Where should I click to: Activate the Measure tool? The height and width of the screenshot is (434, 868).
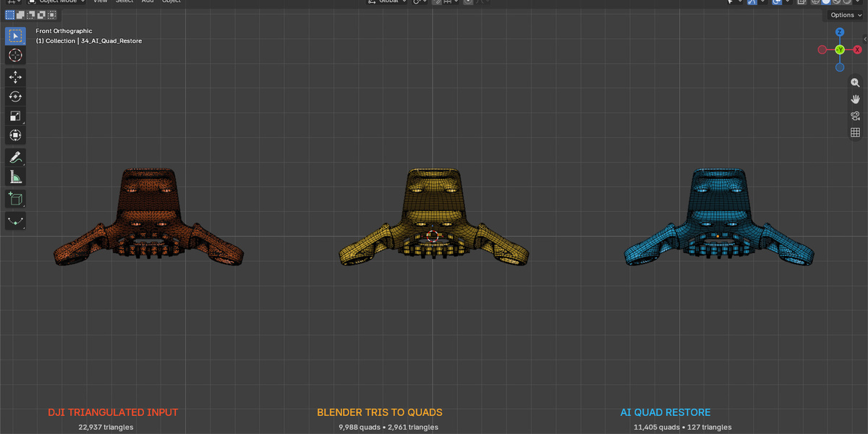tap(15, 176)
